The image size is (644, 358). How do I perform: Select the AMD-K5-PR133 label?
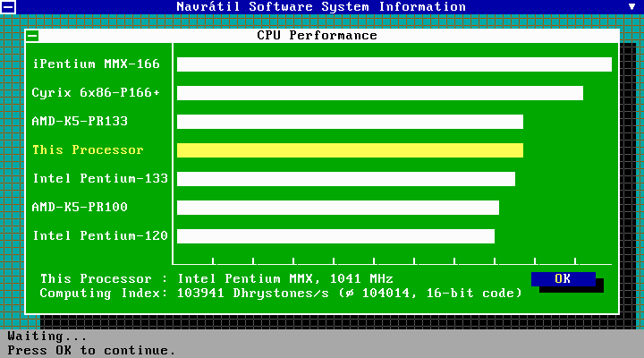click(80, 121)
